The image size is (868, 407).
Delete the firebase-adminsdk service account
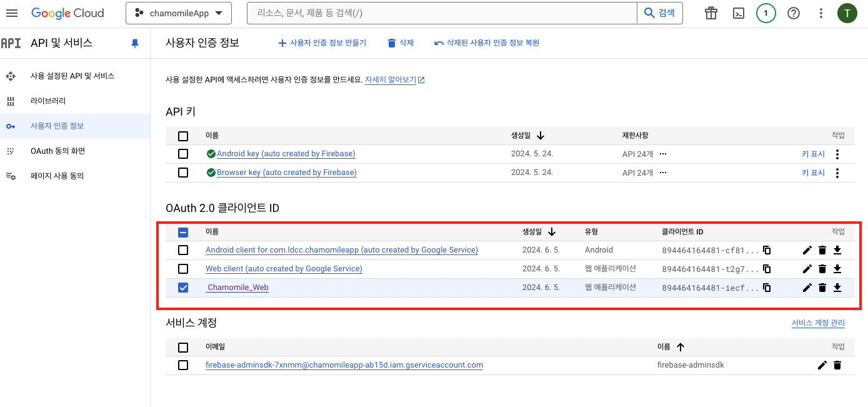(x=837, y=365)
